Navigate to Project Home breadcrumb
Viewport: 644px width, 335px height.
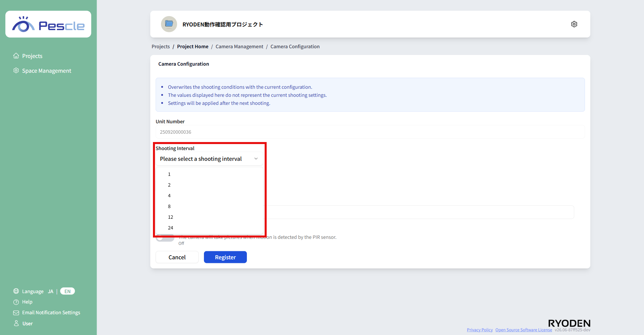pos(193,47)
